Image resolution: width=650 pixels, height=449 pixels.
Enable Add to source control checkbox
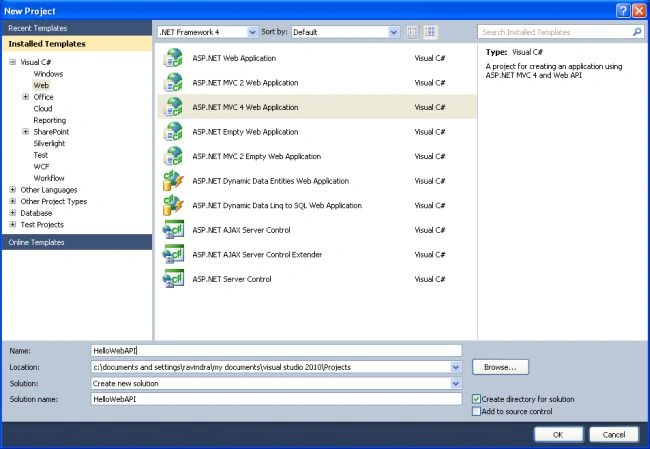tap(476, 411)
